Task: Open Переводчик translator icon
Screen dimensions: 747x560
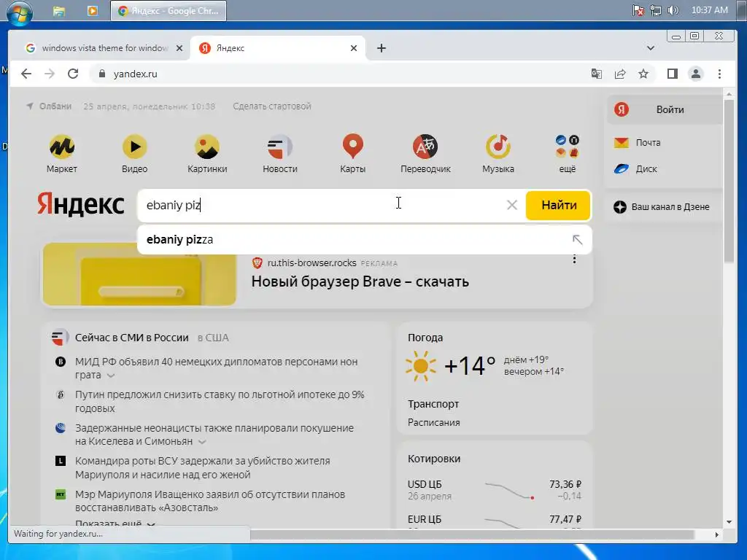Action: [425, 147]
